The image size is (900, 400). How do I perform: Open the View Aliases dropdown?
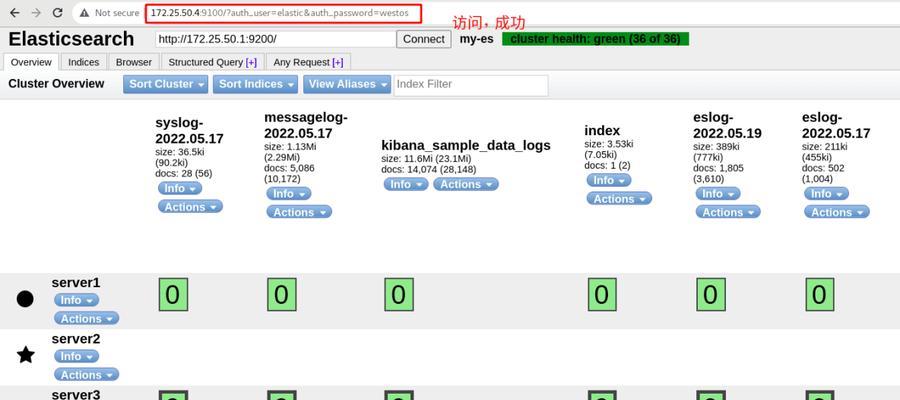point(347,84)
